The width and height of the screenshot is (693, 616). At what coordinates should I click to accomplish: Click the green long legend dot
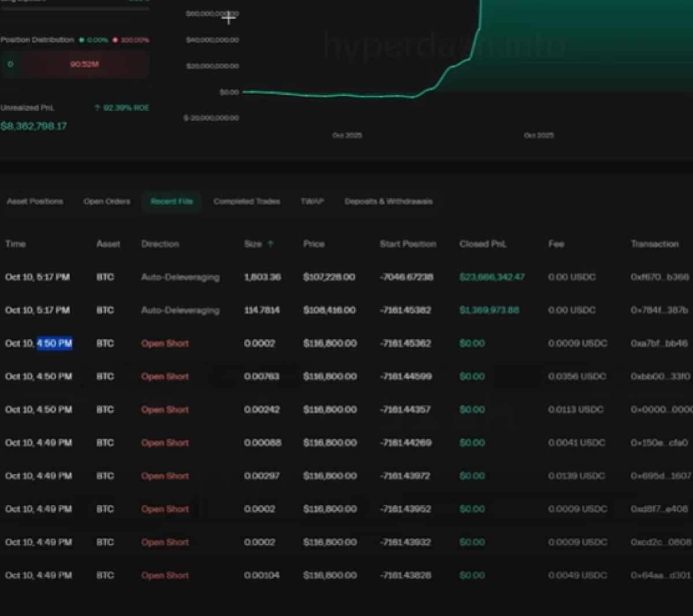click(81, 40)
